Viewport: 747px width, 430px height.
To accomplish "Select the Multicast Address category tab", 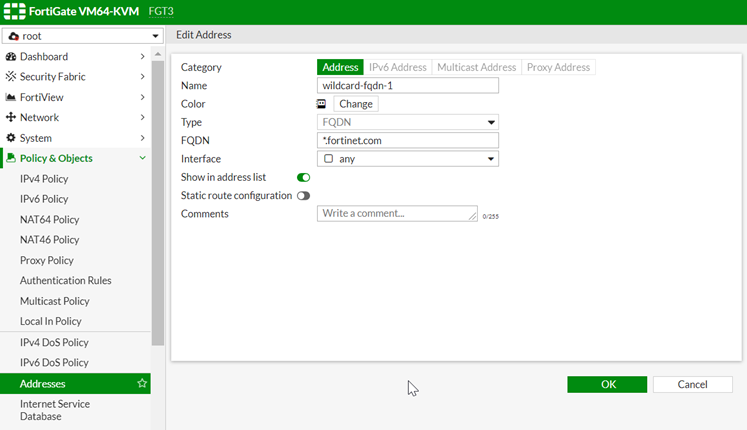I will pos(476,67).
